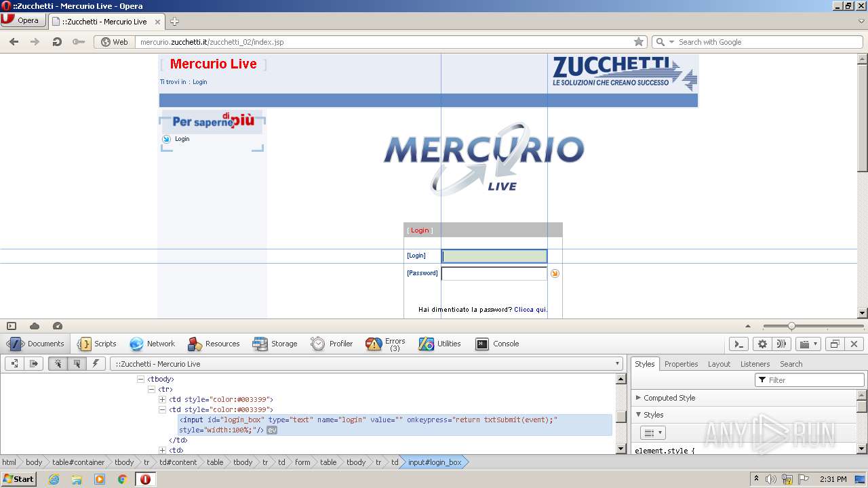Open the Profiler panel
The image size is (868, 488).
pyautogui.click(x=332, y=344)
